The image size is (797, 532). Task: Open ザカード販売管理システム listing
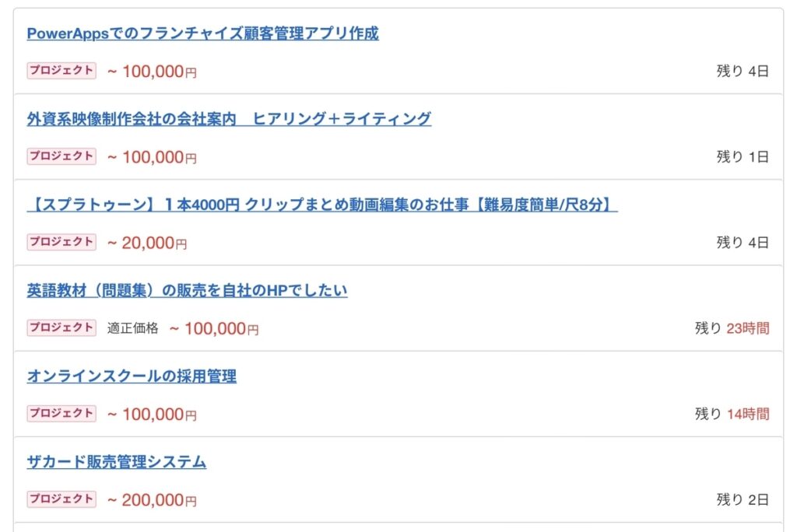tap(117, 462)
